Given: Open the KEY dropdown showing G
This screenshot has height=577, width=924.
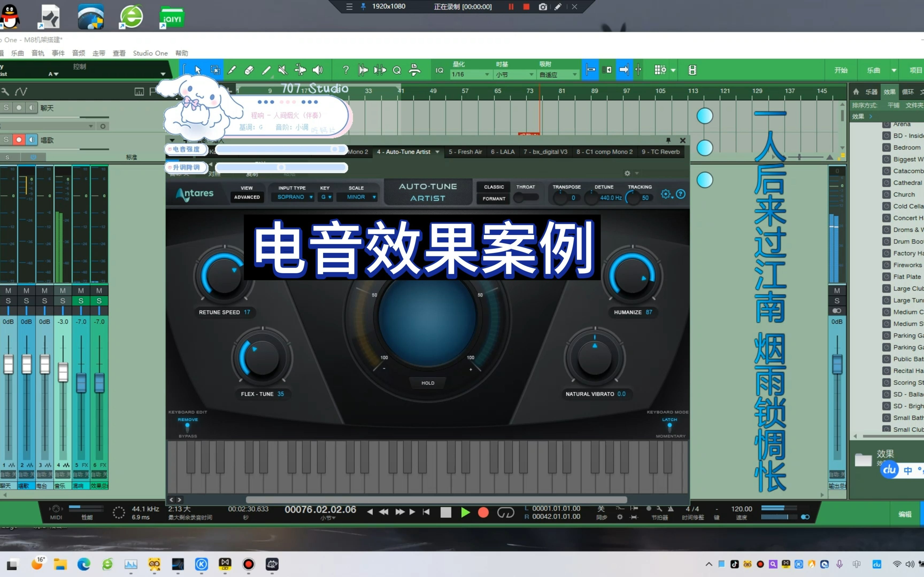Looking at the screenshot, I should point(325,197).
